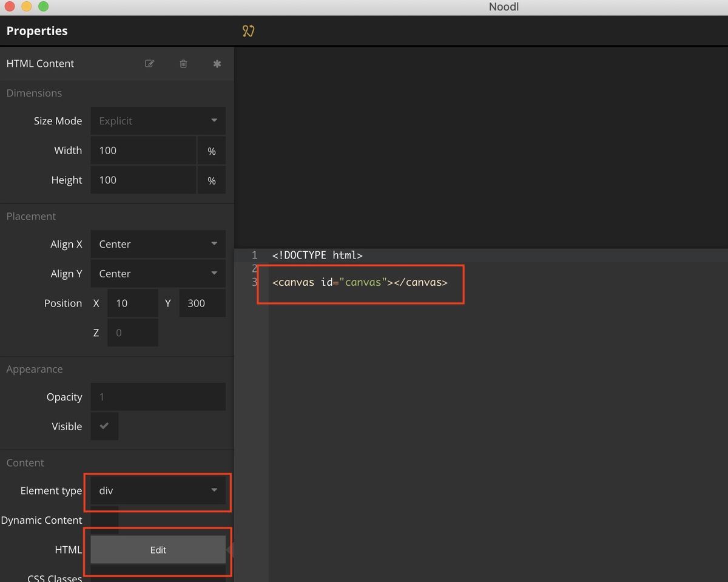Select the Content section header

coord(25,462)
